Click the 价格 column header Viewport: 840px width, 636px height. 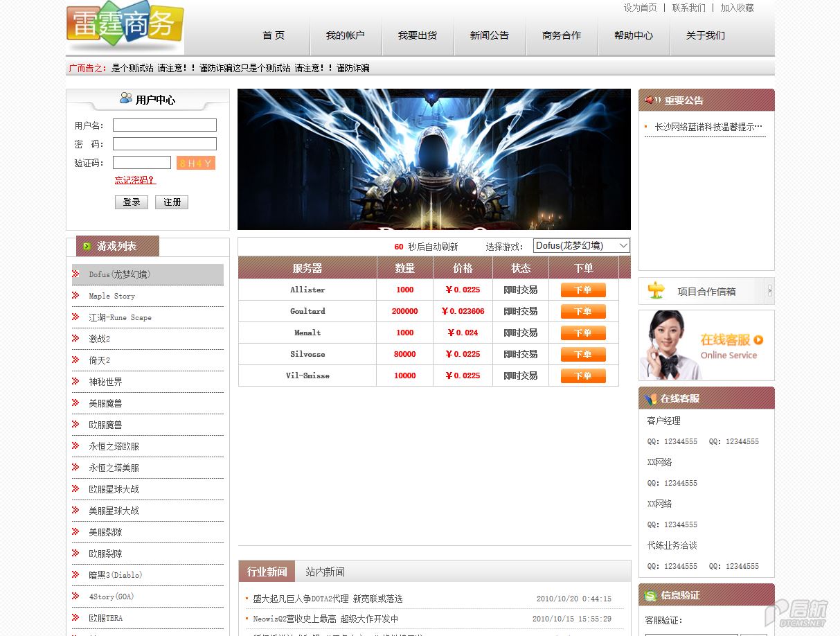(x=463, y=268)
